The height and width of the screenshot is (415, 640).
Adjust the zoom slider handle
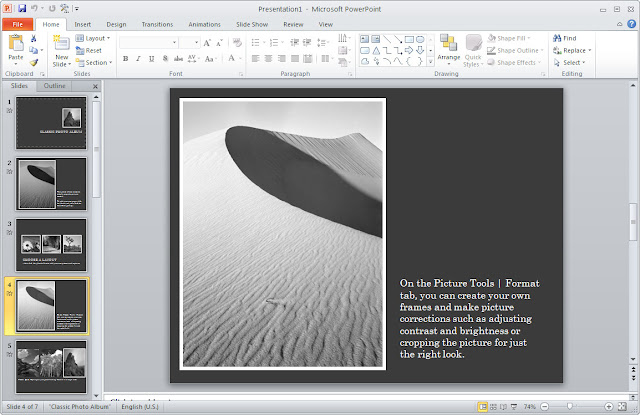click(570, 406)
